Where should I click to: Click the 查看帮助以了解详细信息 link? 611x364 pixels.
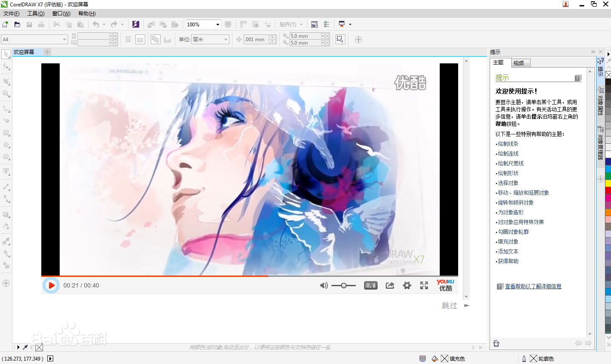tap(533, 286)
